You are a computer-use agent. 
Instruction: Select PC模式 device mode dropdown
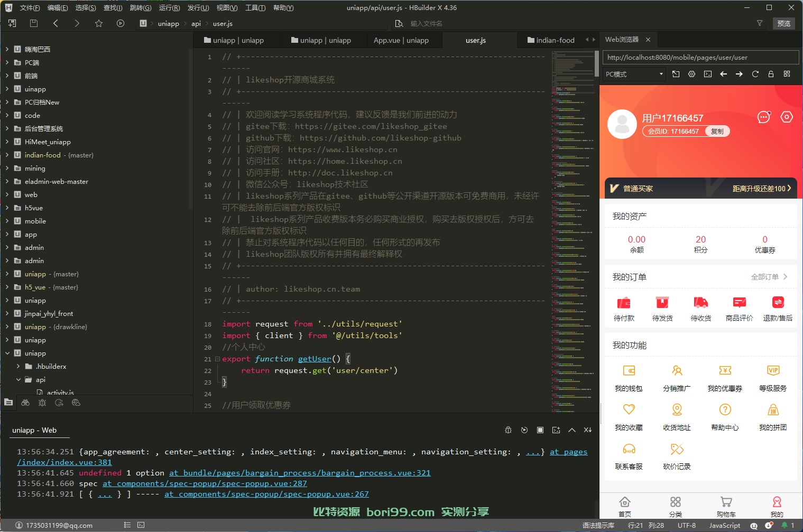(634, 74)
